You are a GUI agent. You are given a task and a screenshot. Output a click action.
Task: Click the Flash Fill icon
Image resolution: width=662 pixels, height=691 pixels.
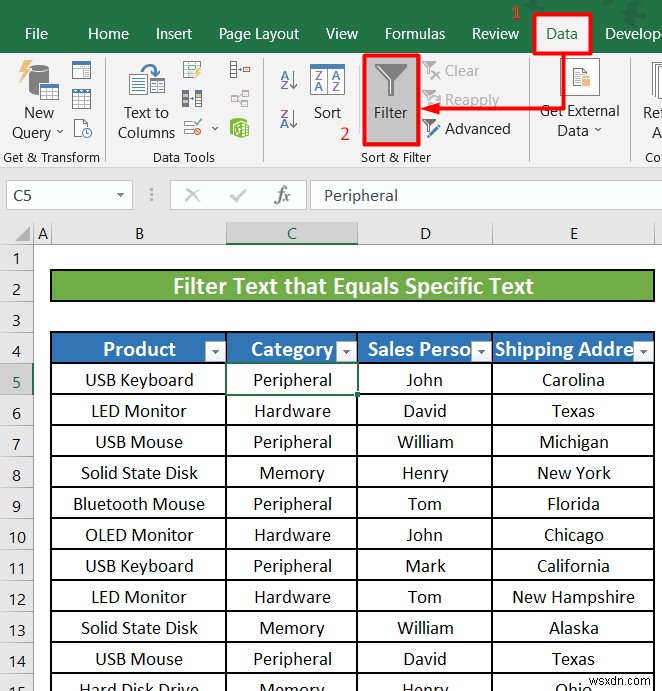[x=192, y=70]
